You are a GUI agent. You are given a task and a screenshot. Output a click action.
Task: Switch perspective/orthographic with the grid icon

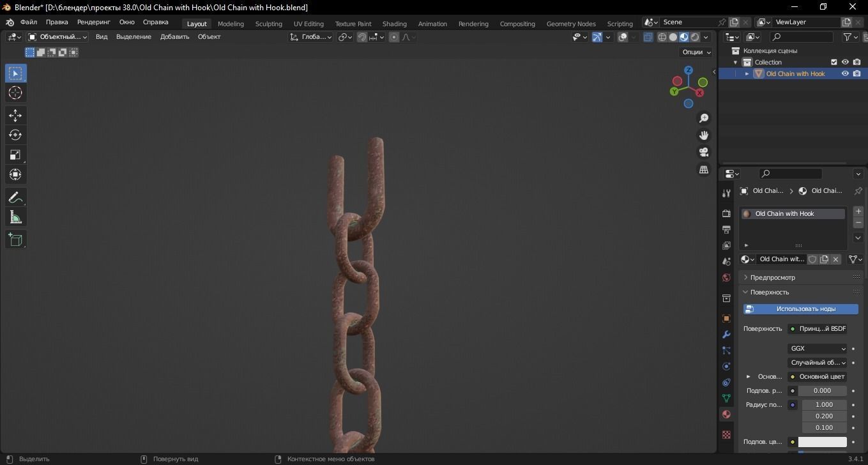[x=704, y=169]
